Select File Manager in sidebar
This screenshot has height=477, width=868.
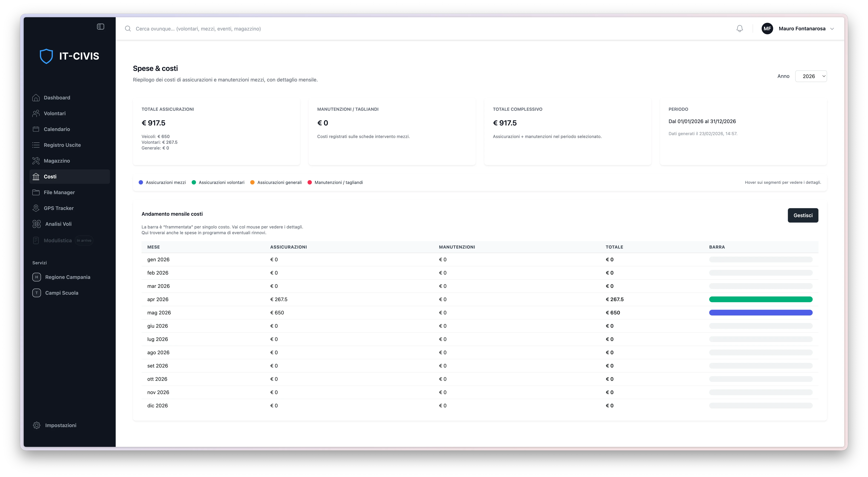point(70,193)
